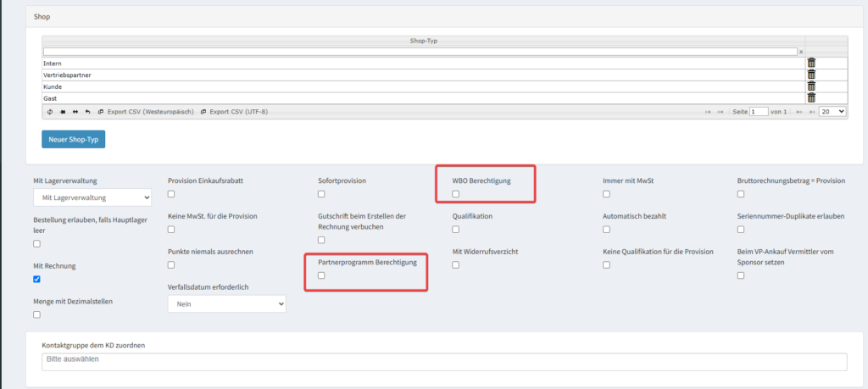Click Export CSV (UTF-8)
The width and height of the screenshot is (868, 389).
[234, 112]
